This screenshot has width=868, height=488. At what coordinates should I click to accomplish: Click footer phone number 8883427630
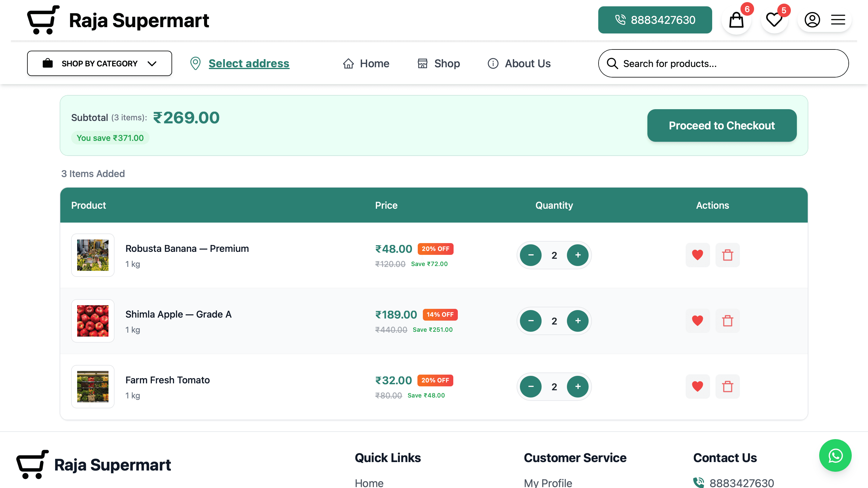[742, 483]
